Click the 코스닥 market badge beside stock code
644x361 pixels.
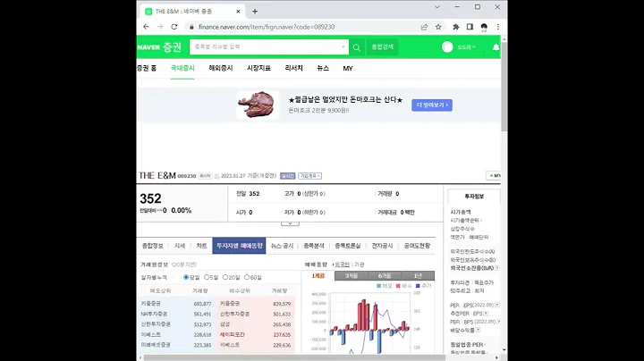tap(205, 176)
